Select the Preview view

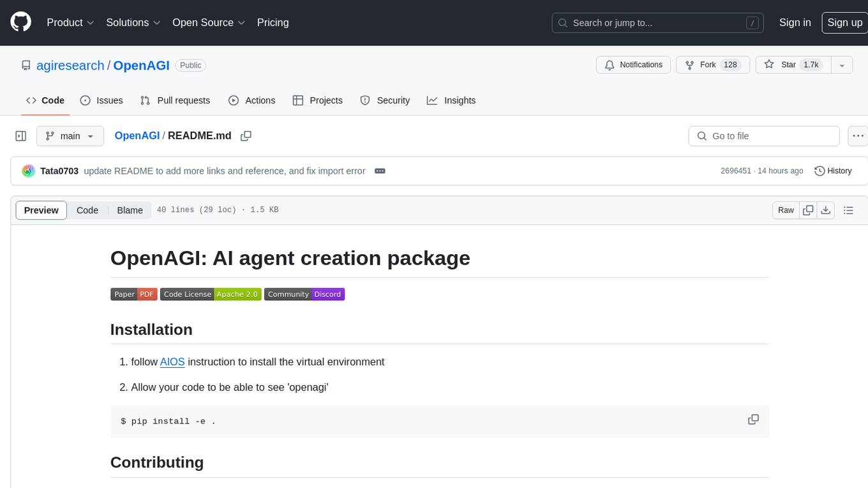point(41,210)
